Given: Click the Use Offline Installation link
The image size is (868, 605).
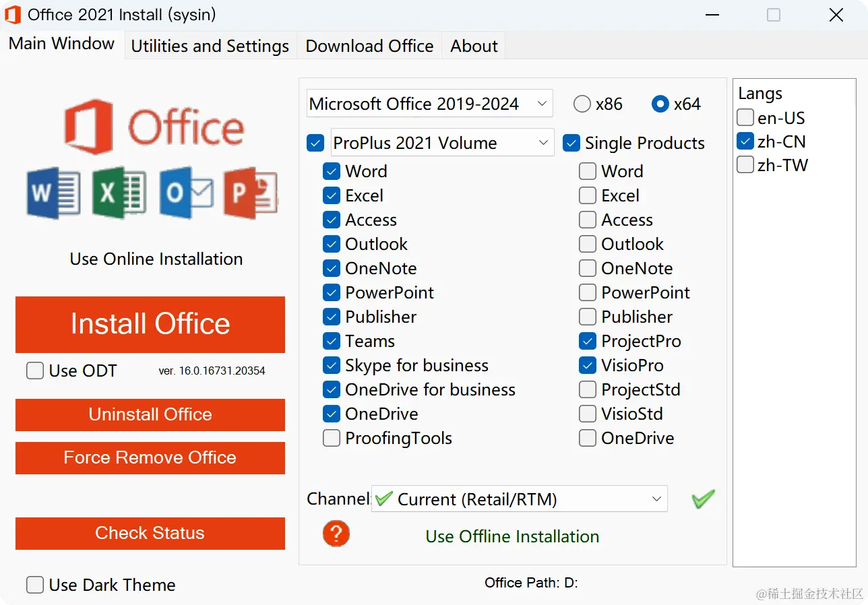Looking at the screenshot, I should (511, 536).
